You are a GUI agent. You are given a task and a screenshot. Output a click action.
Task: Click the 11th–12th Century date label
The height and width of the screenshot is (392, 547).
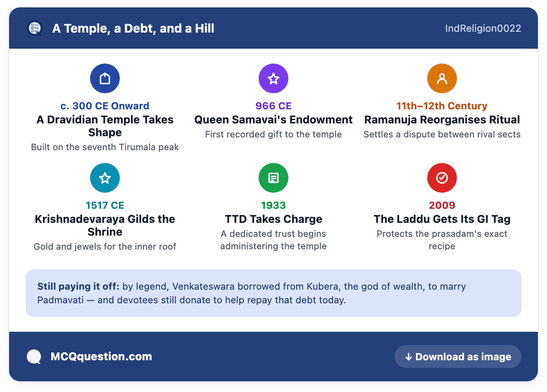click(442, 106)
